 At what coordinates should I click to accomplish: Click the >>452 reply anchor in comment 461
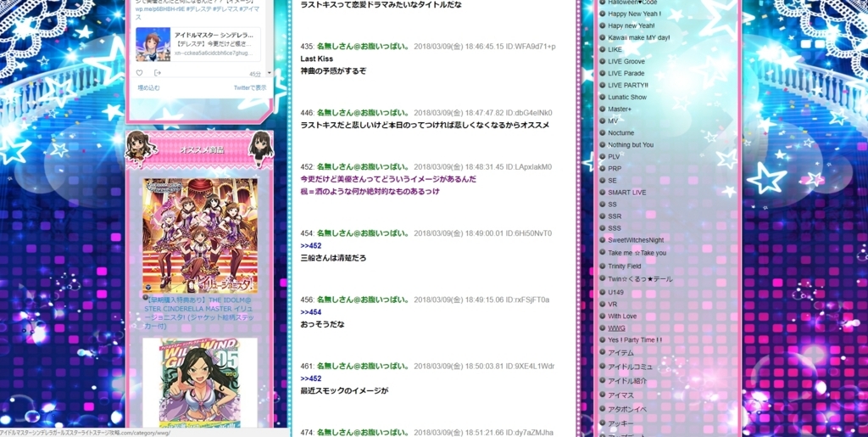pyautogui.click(x=310, y=378)
